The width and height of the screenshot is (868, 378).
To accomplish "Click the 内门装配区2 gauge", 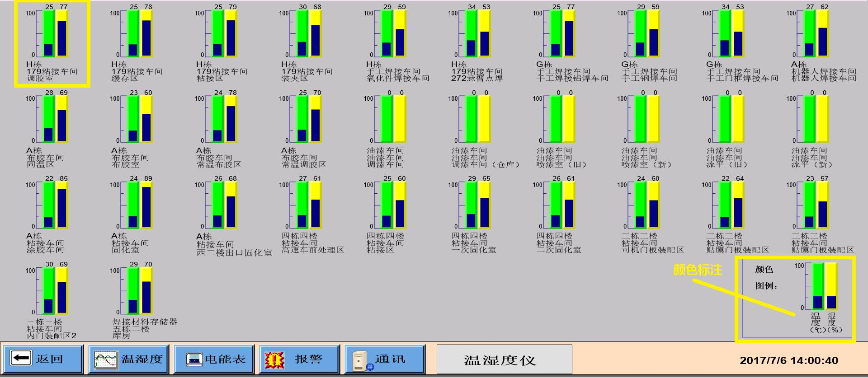I will tap(55, 291).
